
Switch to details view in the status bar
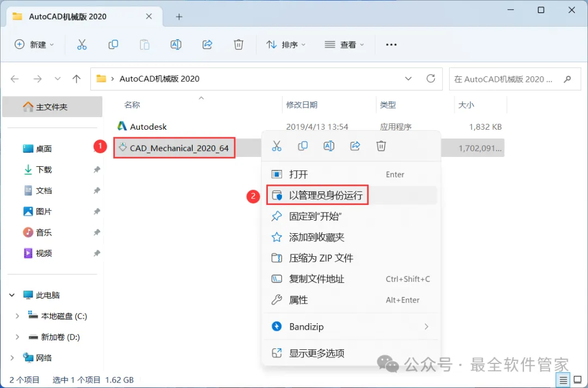coord(563,380)
